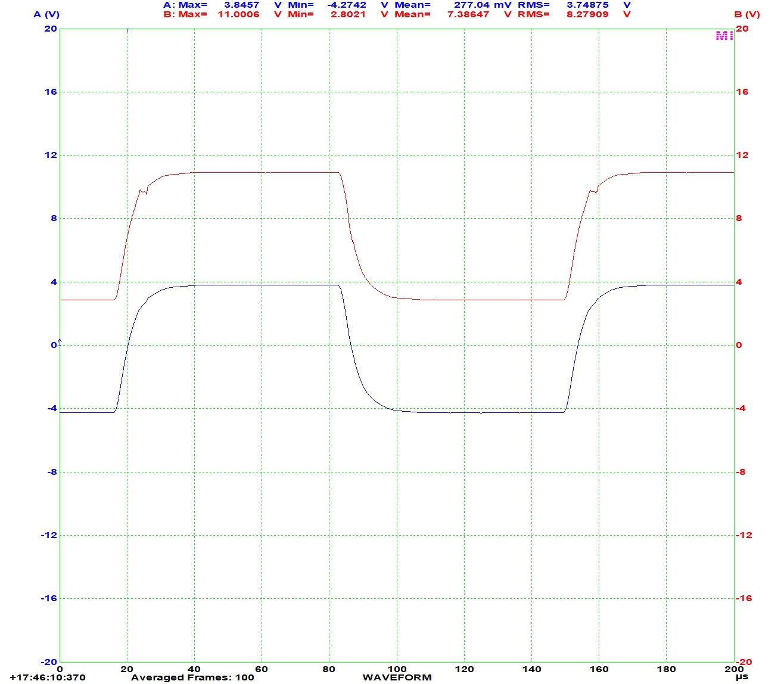Click the 200 tick on the time axis
The height and width of the screenshot is (684, 784).
(734, 669)
